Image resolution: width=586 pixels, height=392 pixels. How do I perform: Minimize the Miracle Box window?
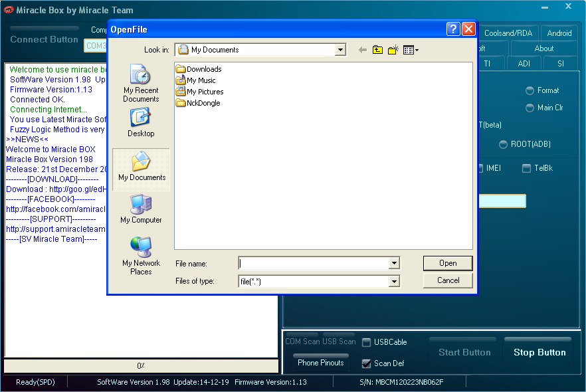pos(545,7)
